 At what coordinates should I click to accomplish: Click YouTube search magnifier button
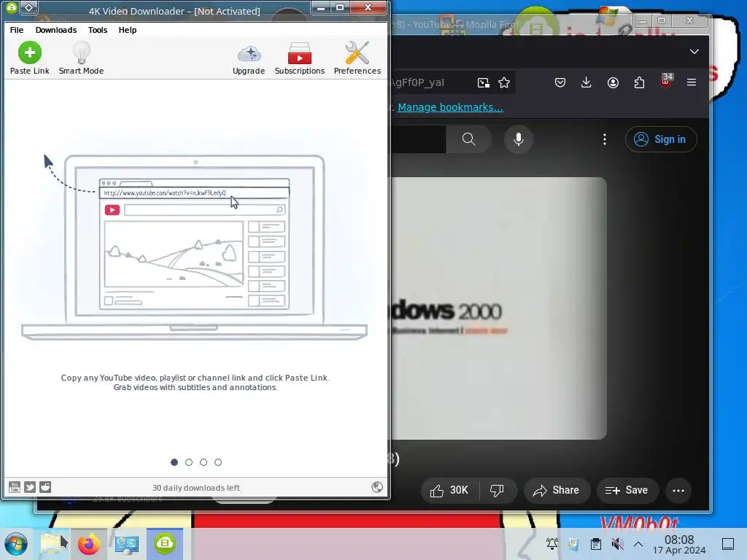click(x=469, y=139)
